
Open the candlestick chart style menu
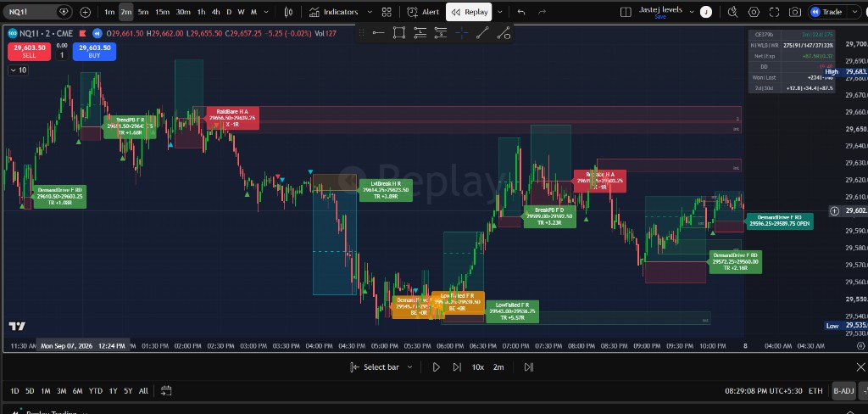[x=288, y=12]
